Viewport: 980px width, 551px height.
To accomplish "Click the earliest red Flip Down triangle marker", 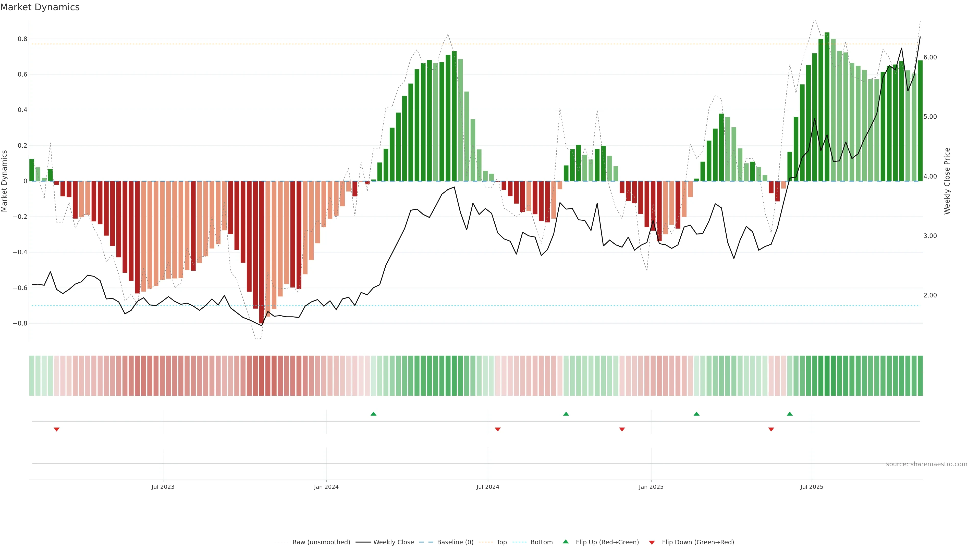I will point(57,429).
